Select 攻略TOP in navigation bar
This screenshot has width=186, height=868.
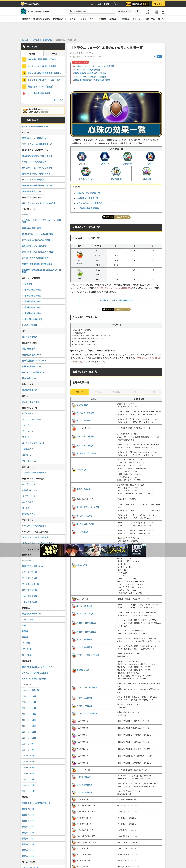click(x=26, y=19)
